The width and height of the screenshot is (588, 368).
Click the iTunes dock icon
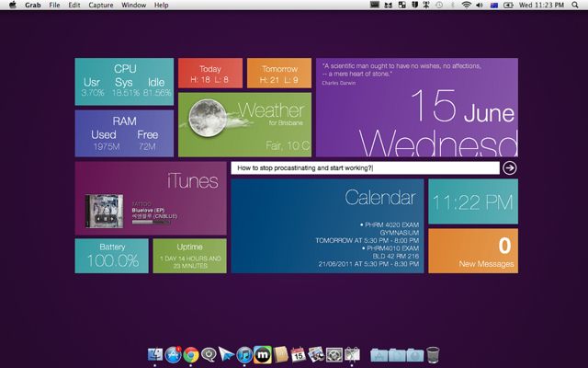tap(244, 354)
